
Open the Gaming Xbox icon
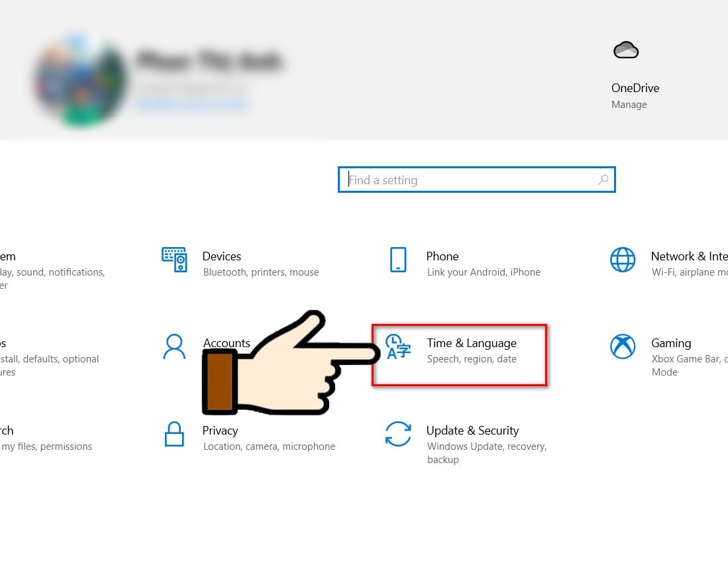coord(623,346)
